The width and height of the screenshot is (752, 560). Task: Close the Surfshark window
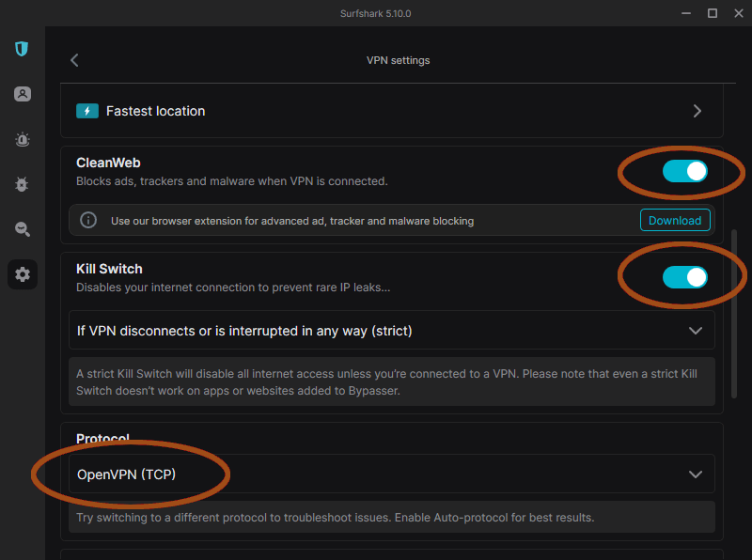(739, 13)
